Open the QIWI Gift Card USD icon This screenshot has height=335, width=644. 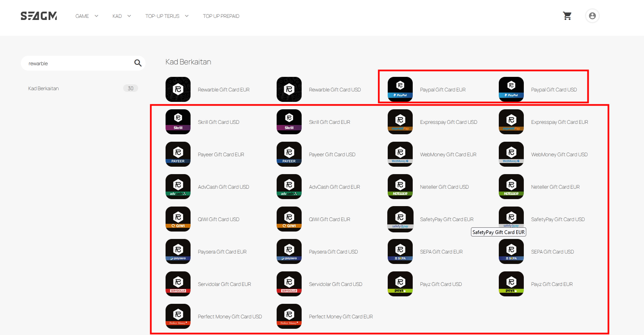[178, 219]
